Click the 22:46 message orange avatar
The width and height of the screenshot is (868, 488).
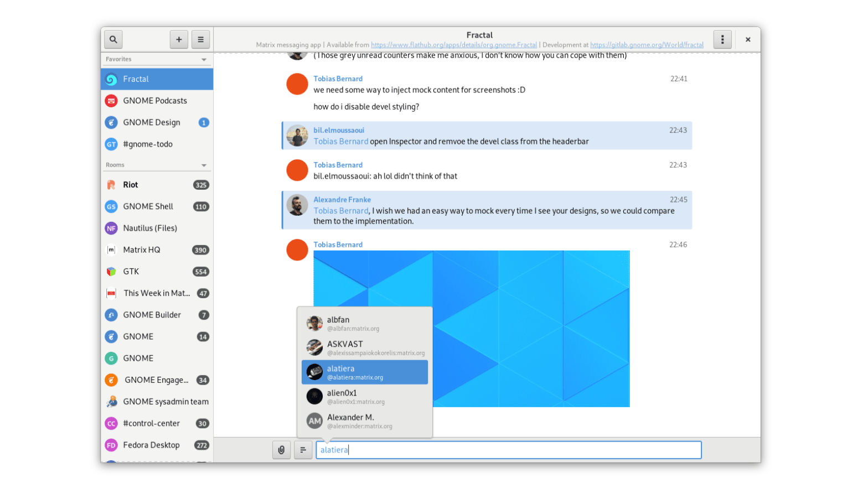297,250
